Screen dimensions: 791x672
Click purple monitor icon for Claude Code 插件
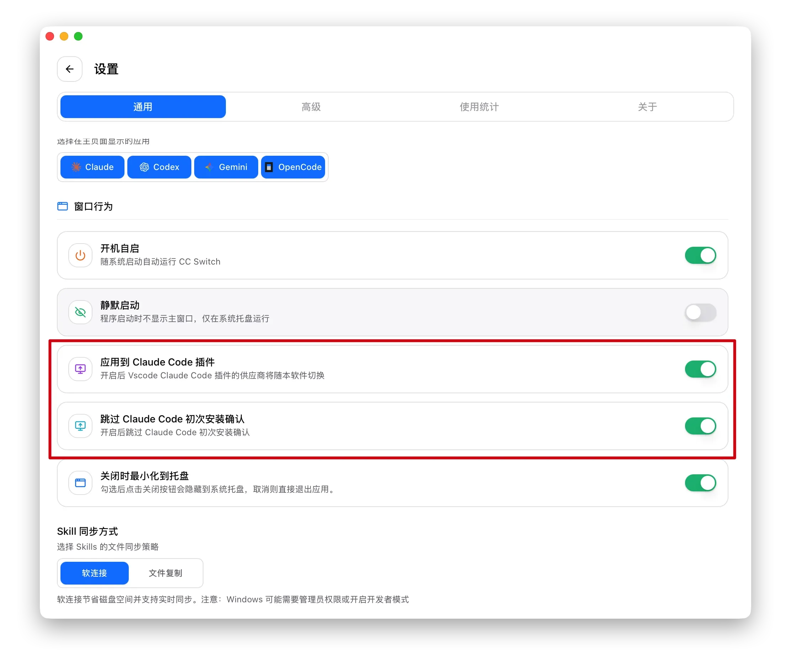(80, 369)
